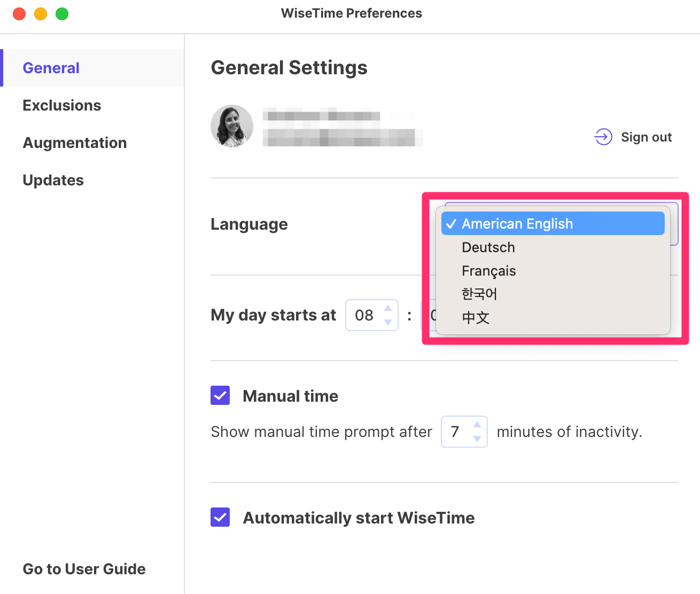Select 中文 as the language
Viewport: 700px width, 594px height.
(x=553, y=317)
